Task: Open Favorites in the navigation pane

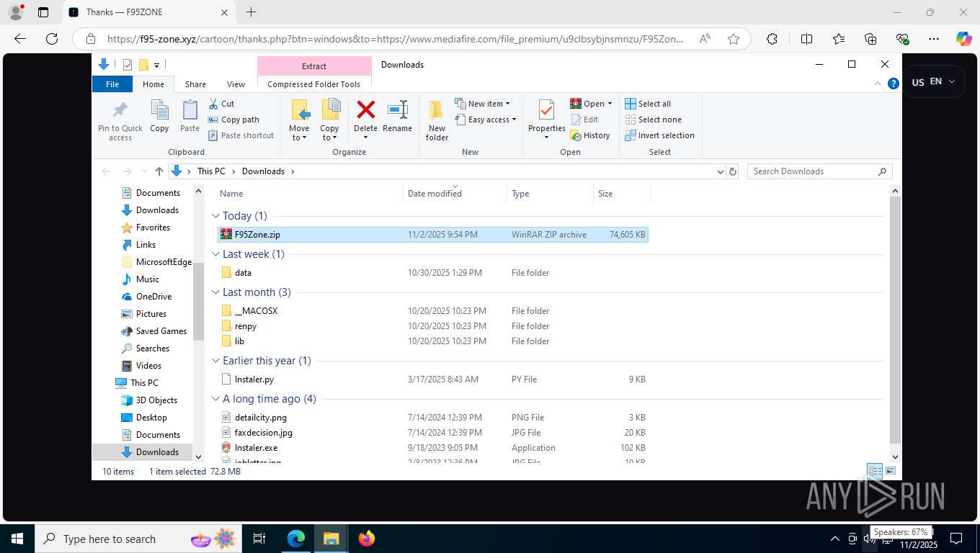Action: tap(153, 228)
